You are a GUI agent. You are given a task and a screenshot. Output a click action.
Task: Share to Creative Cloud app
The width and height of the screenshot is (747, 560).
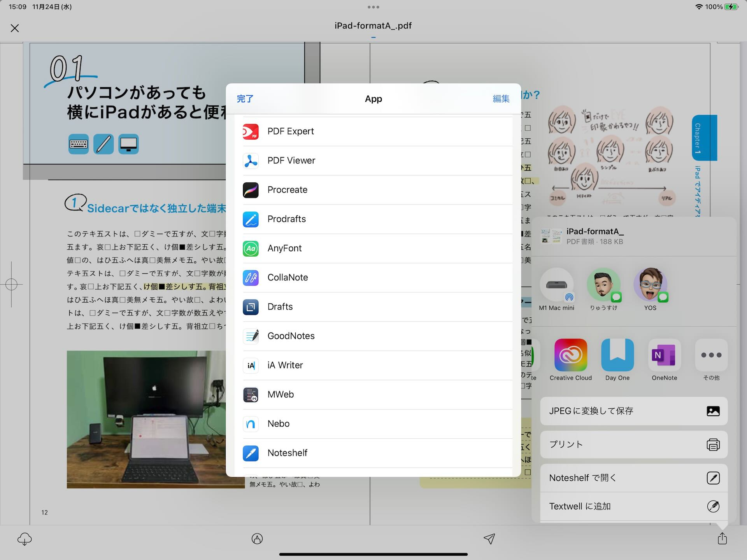(571, 355)
